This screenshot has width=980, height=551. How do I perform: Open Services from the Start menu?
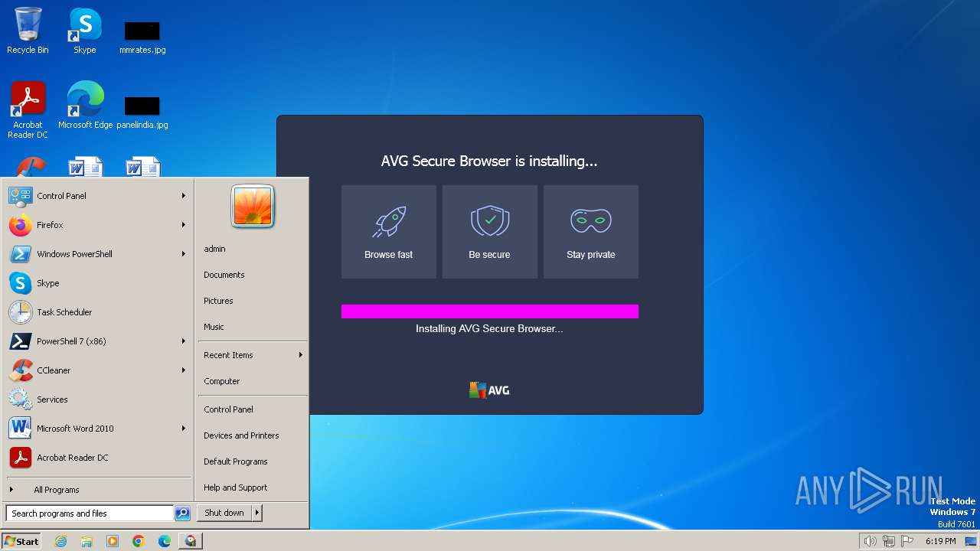point(98,399)
